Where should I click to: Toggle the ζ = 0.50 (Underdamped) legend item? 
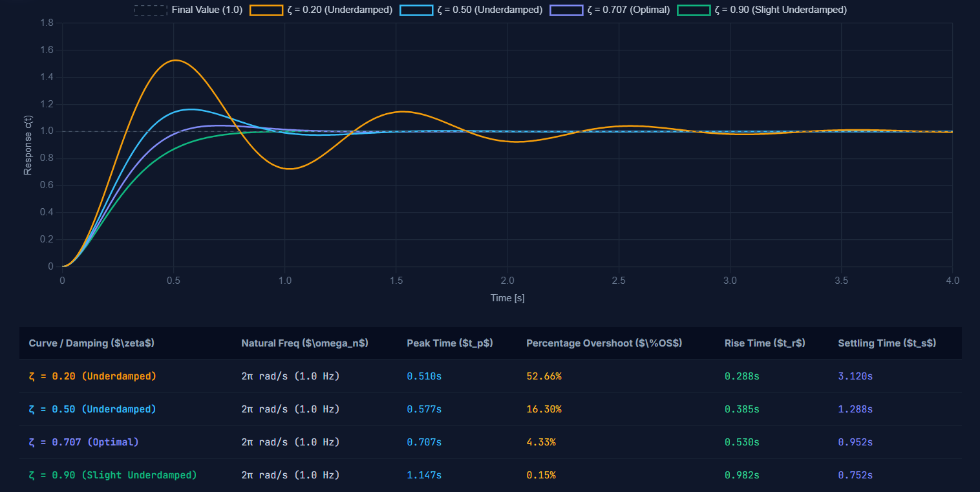[471, 10]
